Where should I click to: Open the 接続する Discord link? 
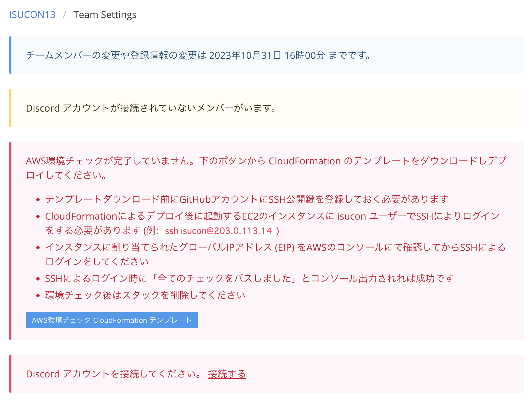coord(227,374)
